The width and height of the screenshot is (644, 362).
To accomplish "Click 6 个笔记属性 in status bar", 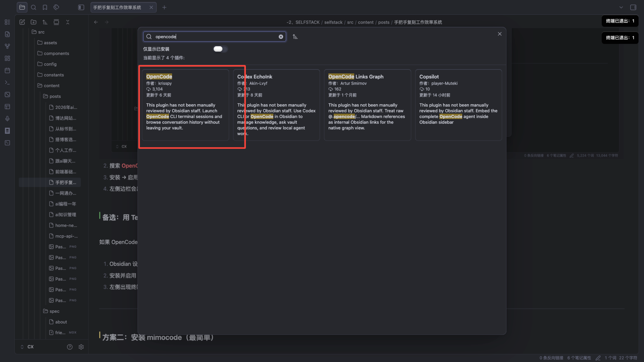I will click(x=579, y=358).
